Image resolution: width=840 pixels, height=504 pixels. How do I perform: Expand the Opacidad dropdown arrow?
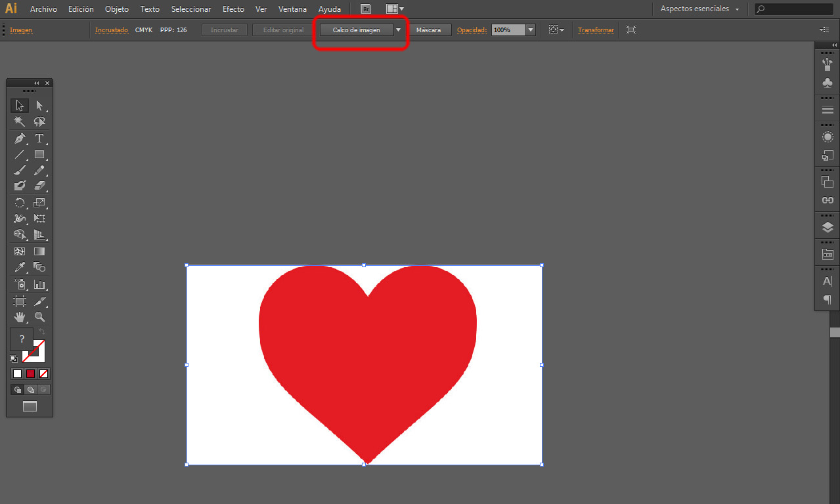pyautogui.click(x=530, y=30)
